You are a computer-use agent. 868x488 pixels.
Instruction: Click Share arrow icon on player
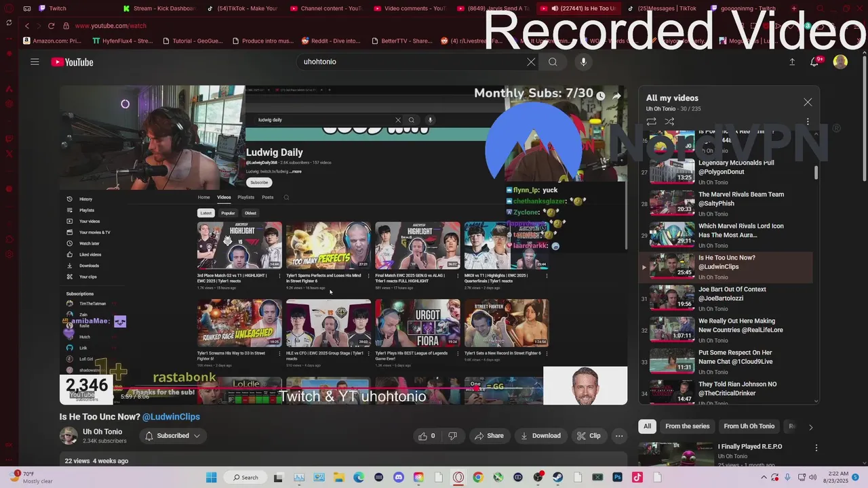click(616, 96)
